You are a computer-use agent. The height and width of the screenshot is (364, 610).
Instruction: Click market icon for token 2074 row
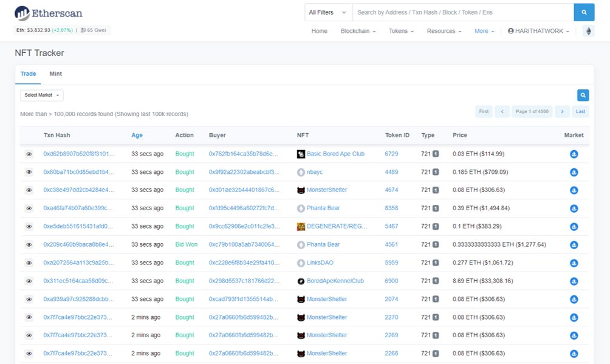pos(574,300)
